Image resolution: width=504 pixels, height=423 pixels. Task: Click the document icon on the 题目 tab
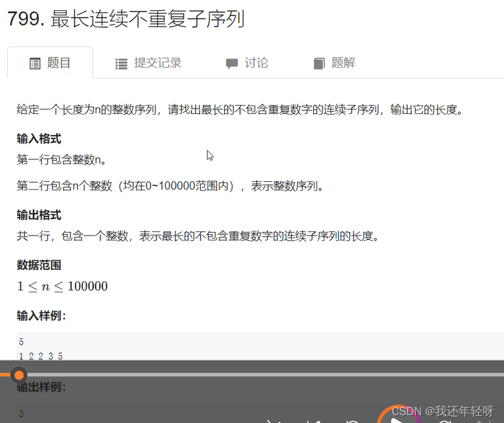click(35, 63)
